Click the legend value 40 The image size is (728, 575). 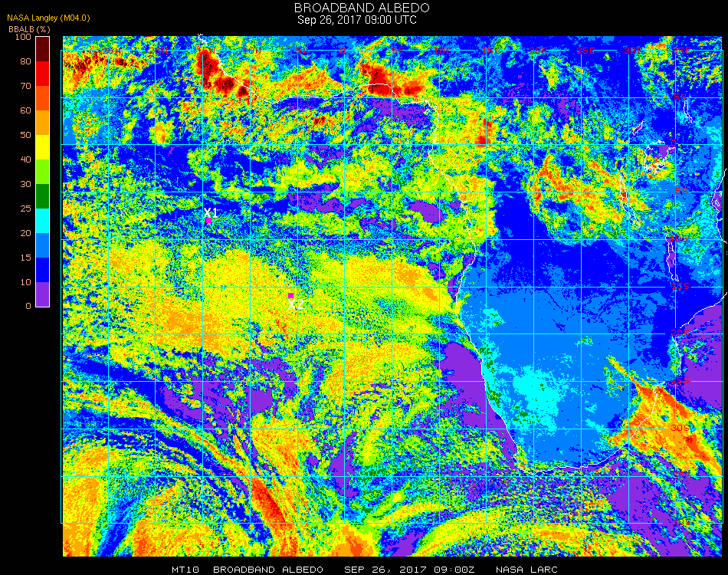pos(25,159)
